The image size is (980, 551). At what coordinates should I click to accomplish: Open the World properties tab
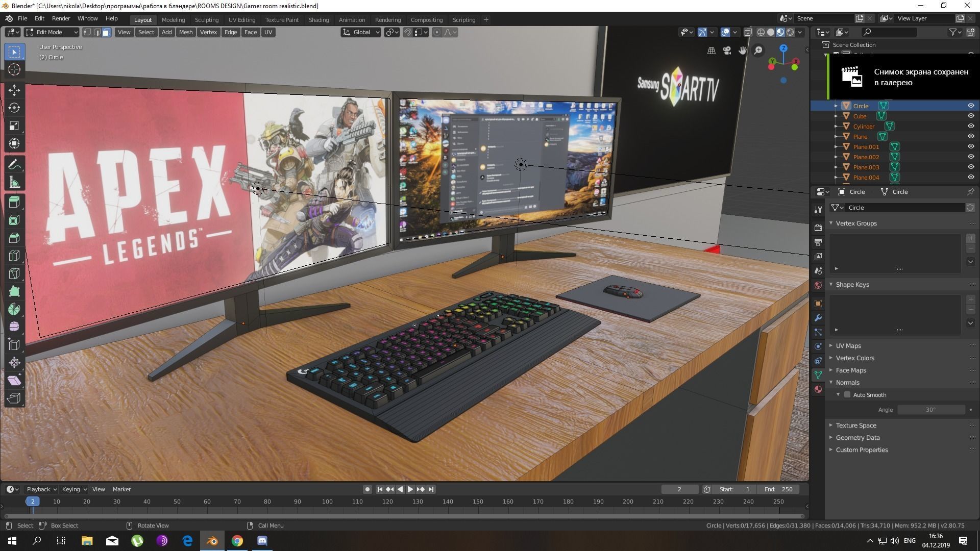(818, 285)
